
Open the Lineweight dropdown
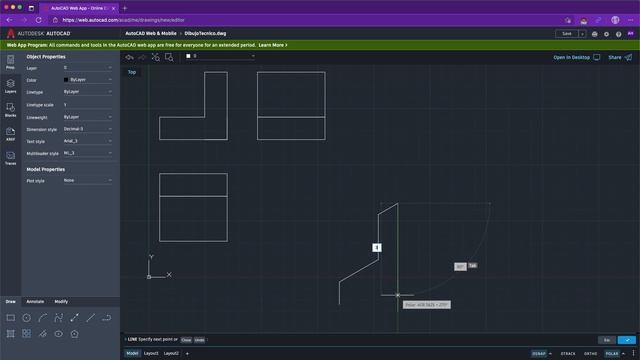point(88,117)
